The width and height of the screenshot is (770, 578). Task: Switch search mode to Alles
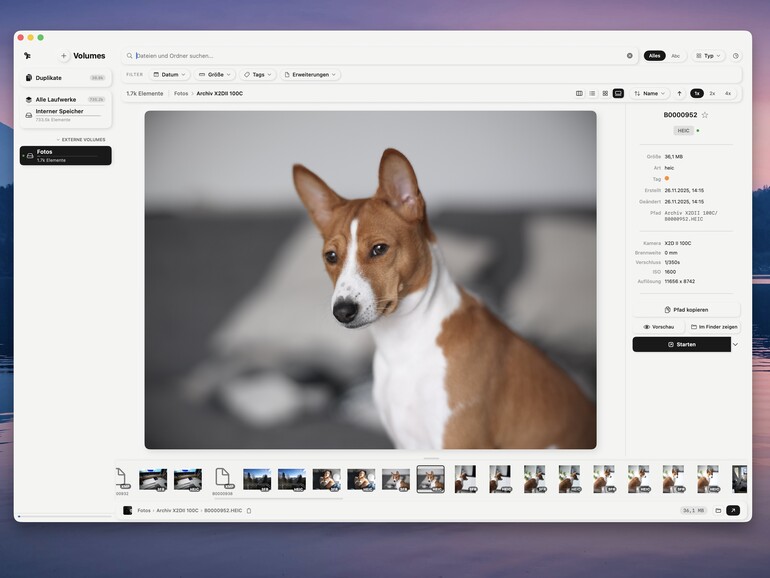[655, 55]
